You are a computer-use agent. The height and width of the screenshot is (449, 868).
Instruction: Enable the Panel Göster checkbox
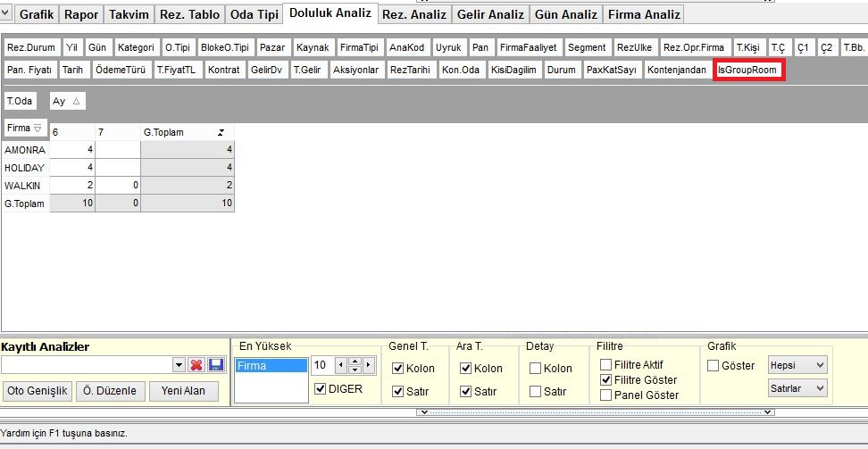[x=606, y=395]
